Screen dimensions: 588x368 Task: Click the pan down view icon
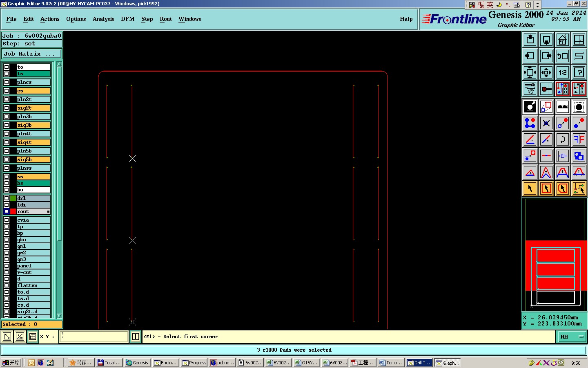coord(546,40)
